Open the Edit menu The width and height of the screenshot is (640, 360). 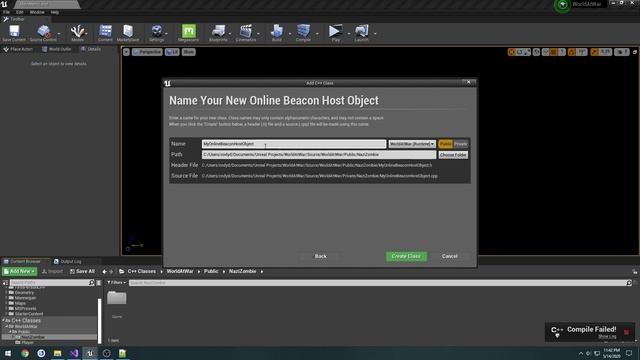(19, 12)
